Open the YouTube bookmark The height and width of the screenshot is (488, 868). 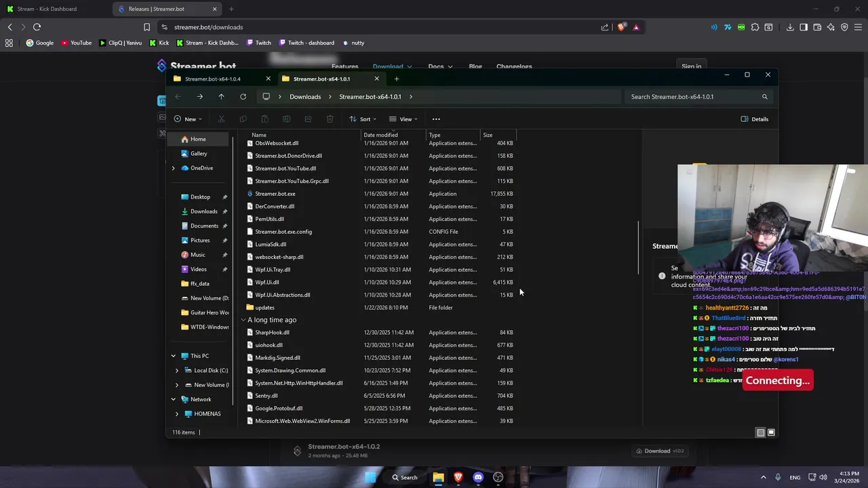[x=76, y=43]
